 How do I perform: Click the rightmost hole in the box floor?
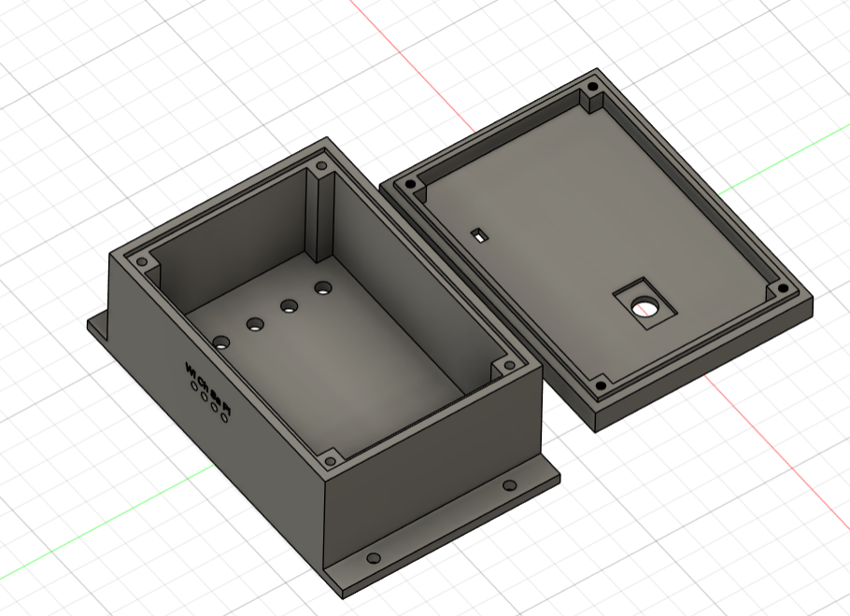(x=323, y=287)
